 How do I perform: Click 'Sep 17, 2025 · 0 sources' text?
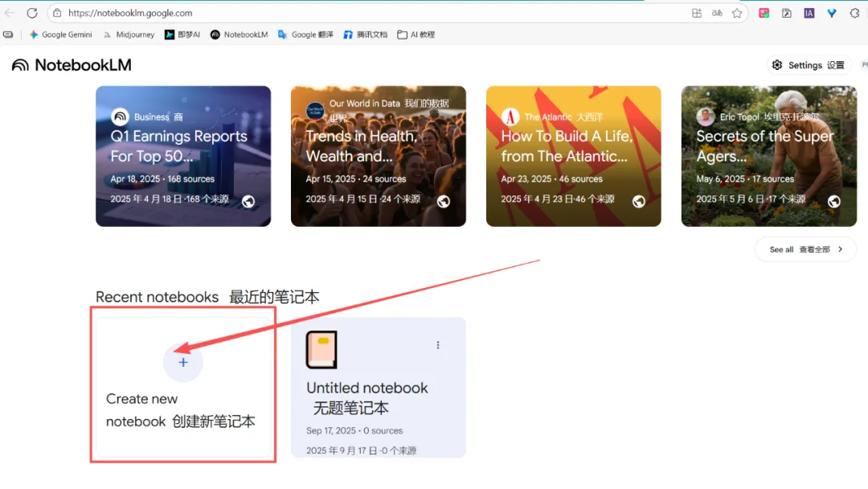tap(355, 431)
